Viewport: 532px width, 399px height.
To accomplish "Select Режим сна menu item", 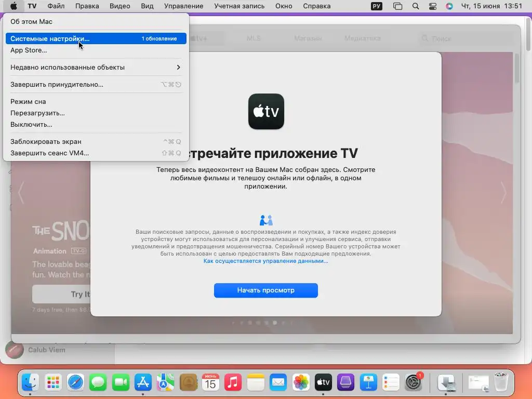I will coord(96,101).
